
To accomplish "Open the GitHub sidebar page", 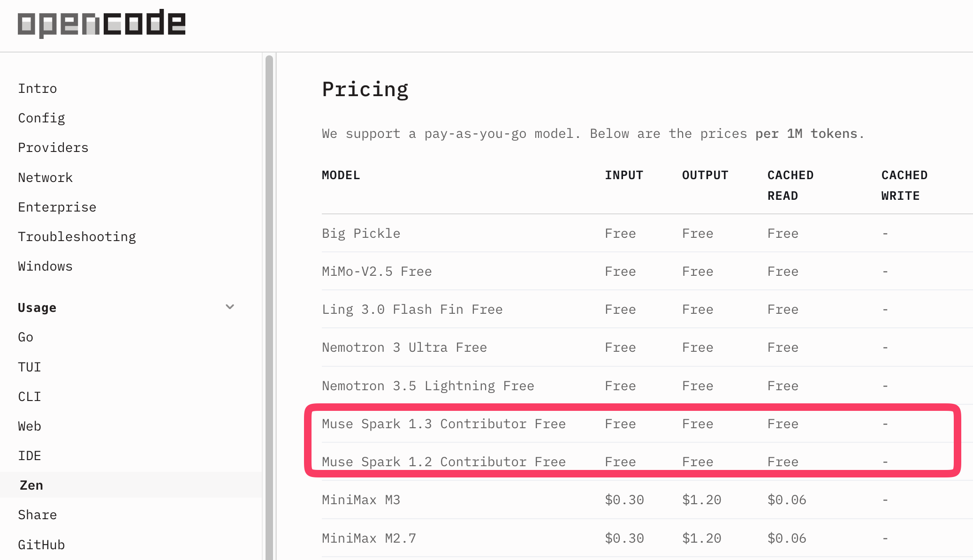I will click(41, 545).
